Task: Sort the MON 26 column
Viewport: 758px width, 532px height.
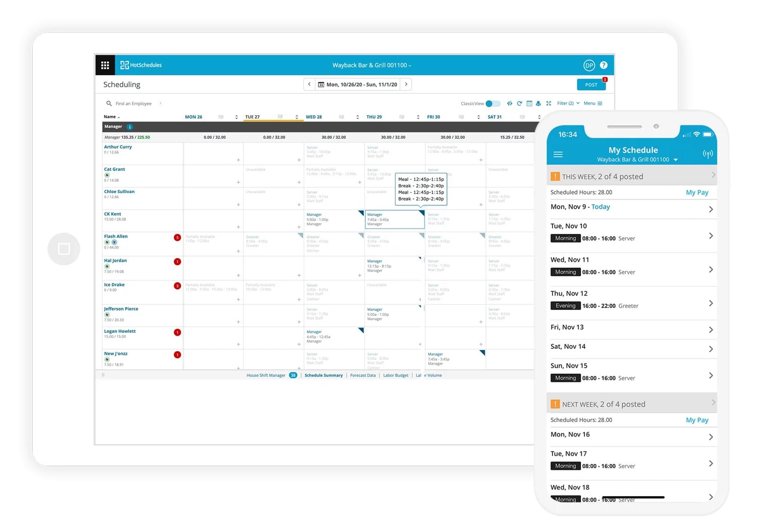Action: click(236, 117)
